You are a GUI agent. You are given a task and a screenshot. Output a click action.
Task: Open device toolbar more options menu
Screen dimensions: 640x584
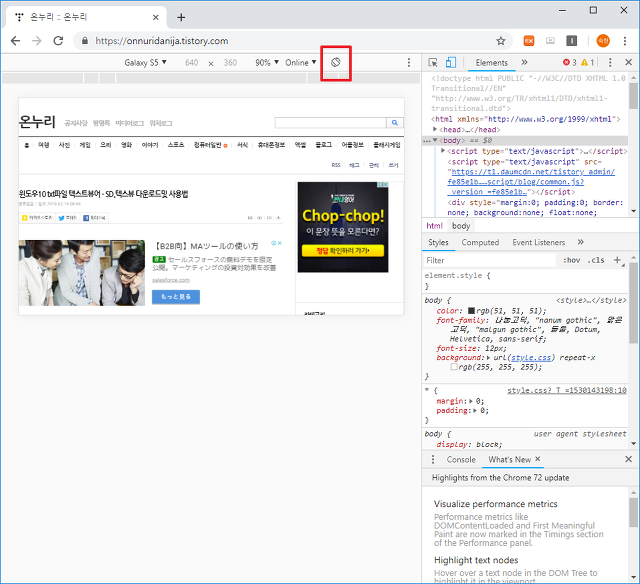409,62
